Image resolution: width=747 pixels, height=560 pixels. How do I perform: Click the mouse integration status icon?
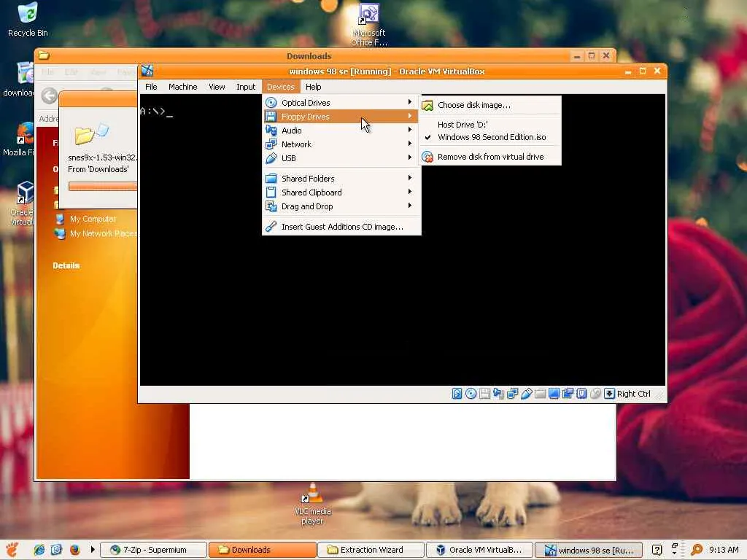click(x=595, y=393)
